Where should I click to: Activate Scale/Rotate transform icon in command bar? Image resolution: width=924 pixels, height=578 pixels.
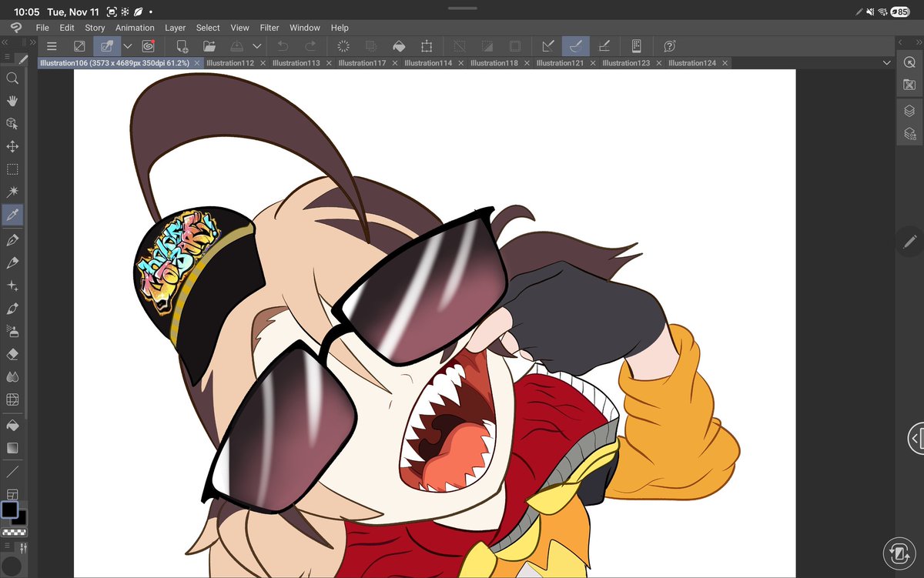tap(427, 46)
